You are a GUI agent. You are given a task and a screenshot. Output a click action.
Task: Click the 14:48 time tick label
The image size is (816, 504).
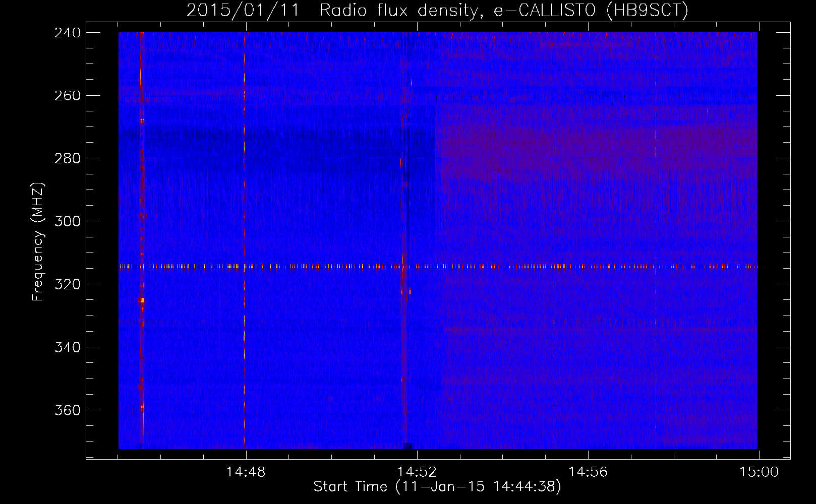pos(246,472)
